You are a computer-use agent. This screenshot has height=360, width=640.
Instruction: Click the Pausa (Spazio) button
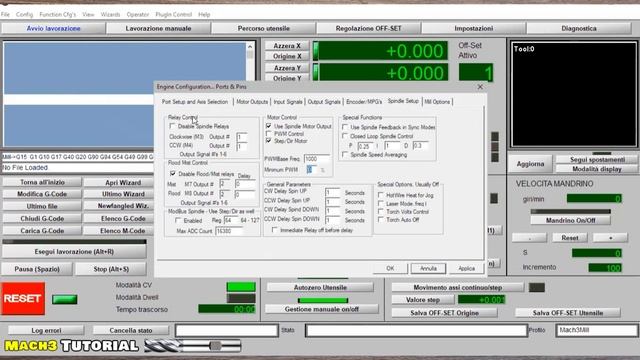point(37,269)
